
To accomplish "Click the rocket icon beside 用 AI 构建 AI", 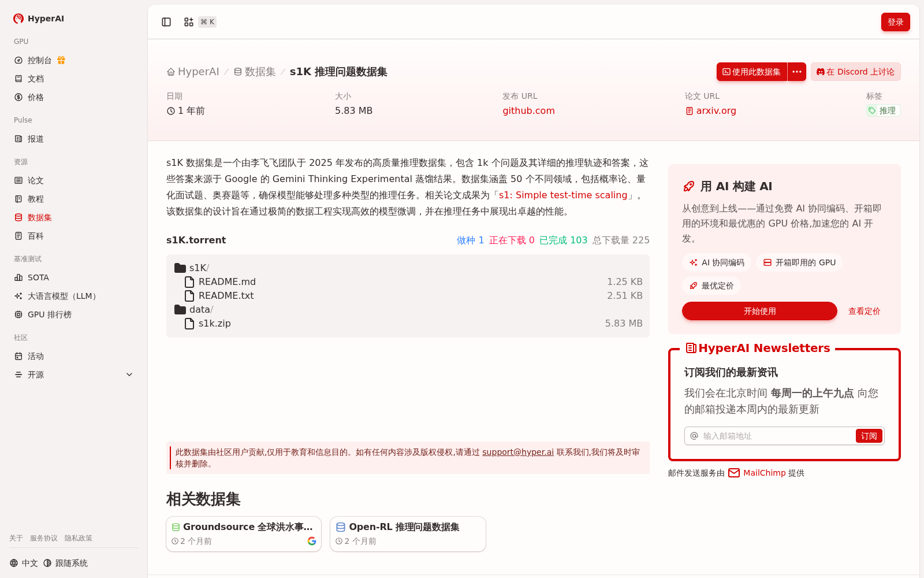I will tap(688, 186).
